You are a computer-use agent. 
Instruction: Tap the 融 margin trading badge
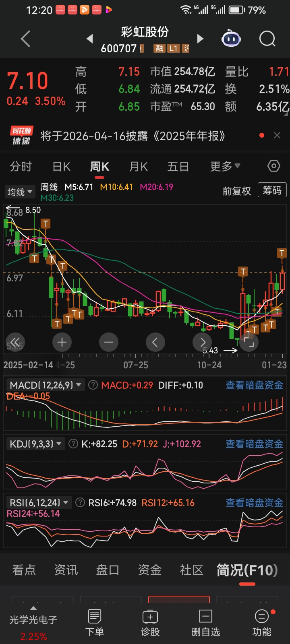point(159,49)
